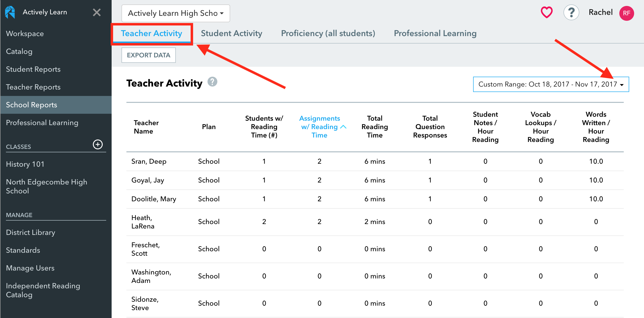644x318 pixels.
Task: Click the EXPORT DATA button
Action: (148, 55)
